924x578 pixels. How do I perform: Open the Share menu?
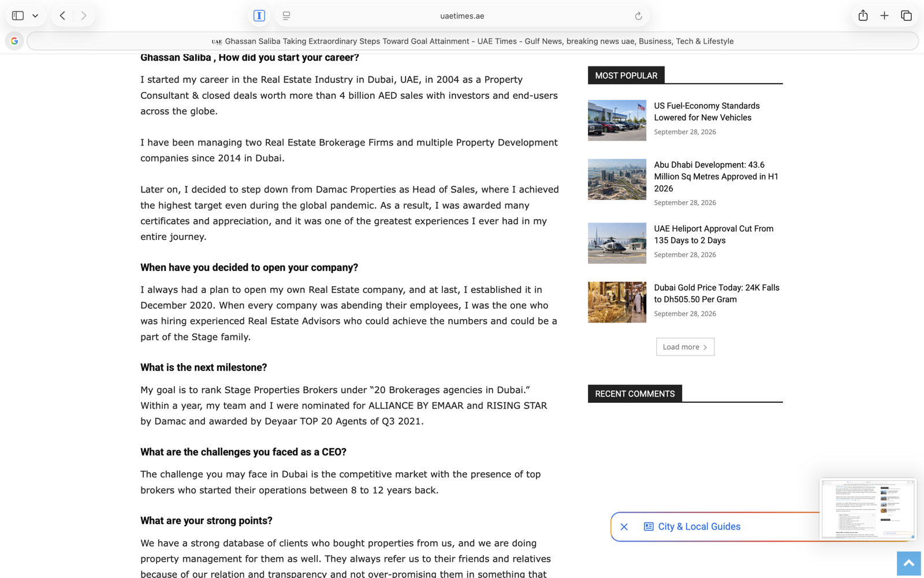pyautogui.click(x=863, y=16)
